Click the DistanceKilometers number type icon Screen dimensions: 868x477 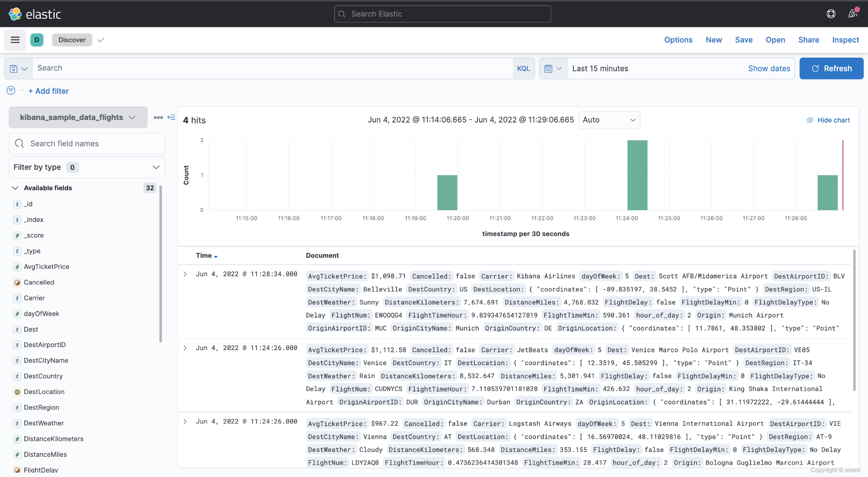17,439
